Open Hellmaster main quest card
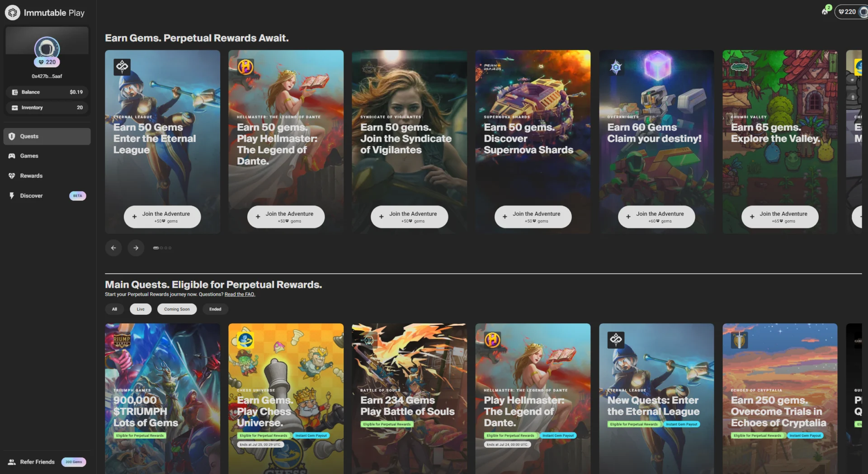 pos(533,398)
